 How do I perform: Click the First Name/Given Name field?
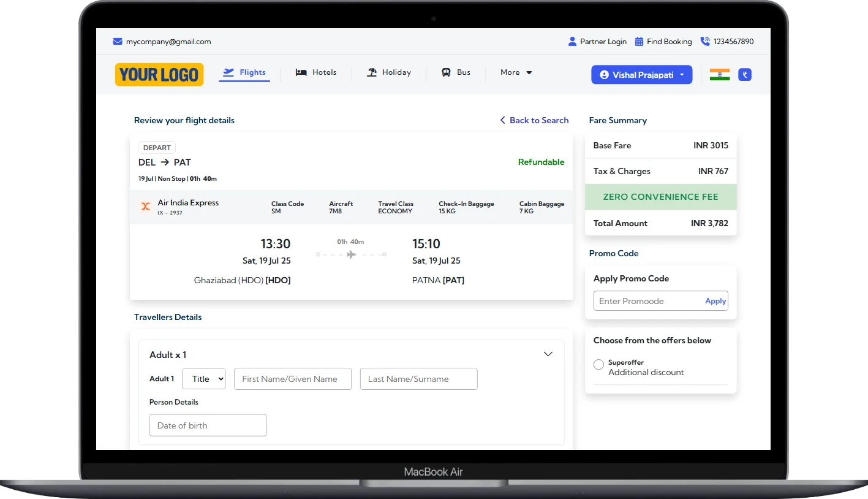[x=293, y=379]
